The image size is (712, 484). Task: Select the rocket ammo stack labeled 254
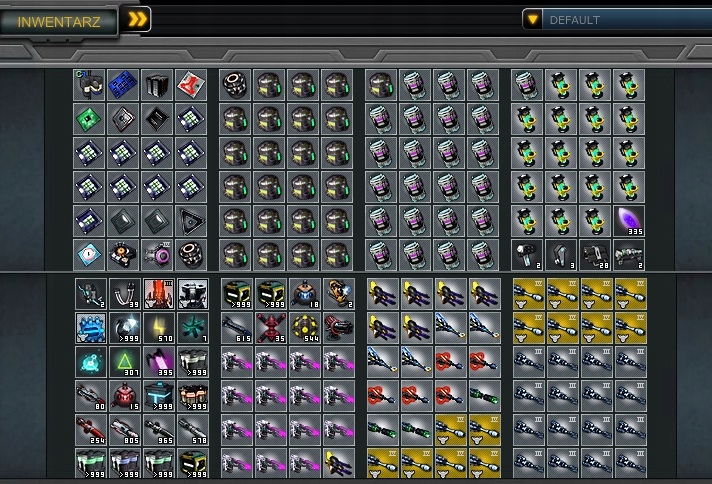[91, 430]
